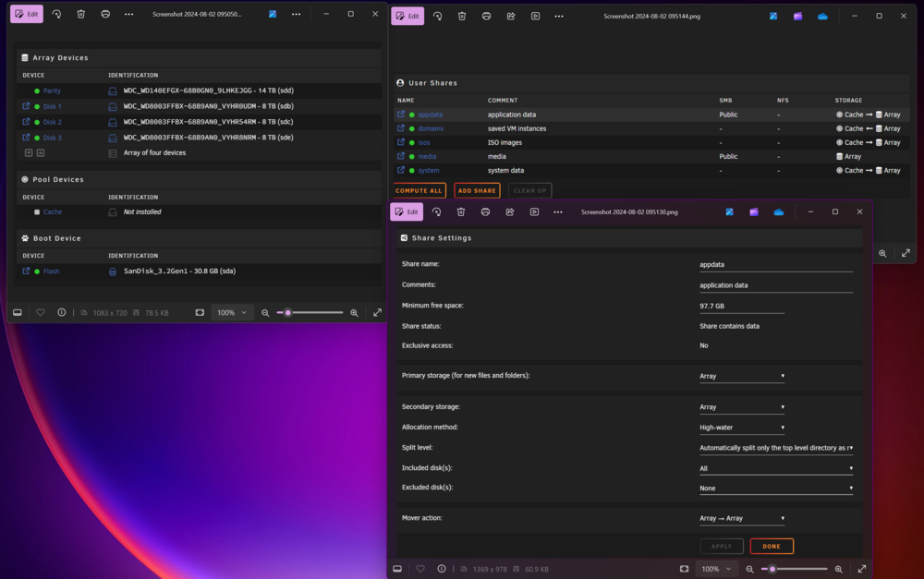
Task: Open the See more ellipsis menu in the bottom-right toolbar
Action: (x=558, y=212)
